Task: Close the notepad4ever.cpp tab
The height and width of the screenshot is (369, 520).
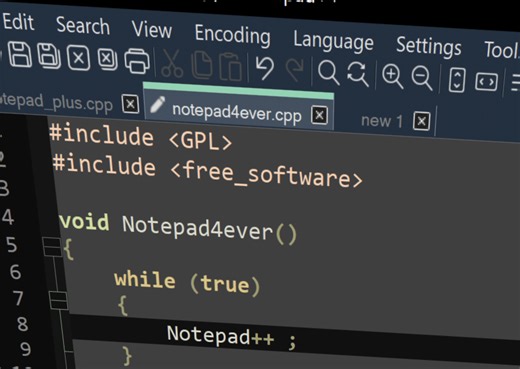Action: tap(319, 115)
